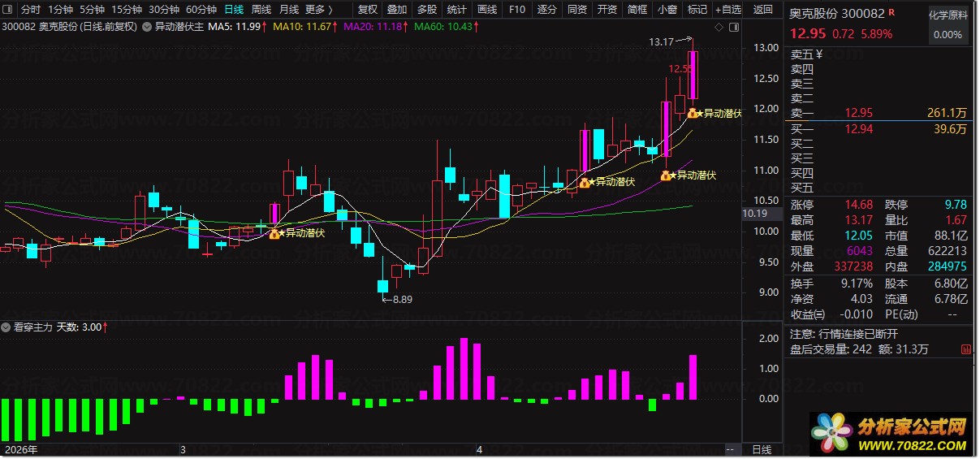
Task: Click the latest 异动潜伏 money bag marker
Action: 693,114
